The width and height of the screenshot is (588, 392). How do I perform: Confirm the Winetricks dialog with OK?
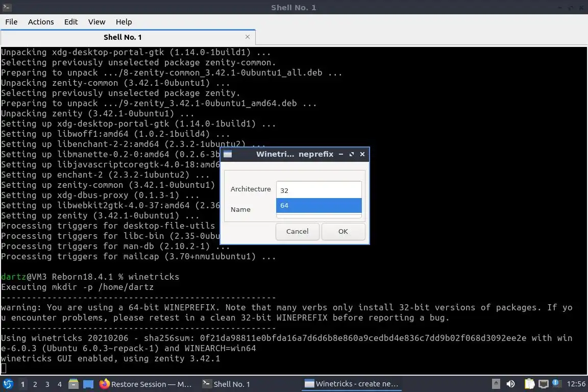[343, 231]
